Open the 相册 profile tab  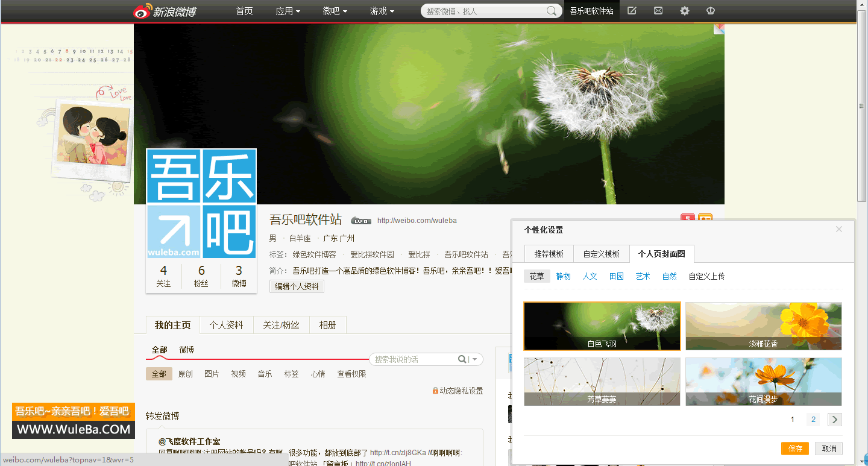327,325
